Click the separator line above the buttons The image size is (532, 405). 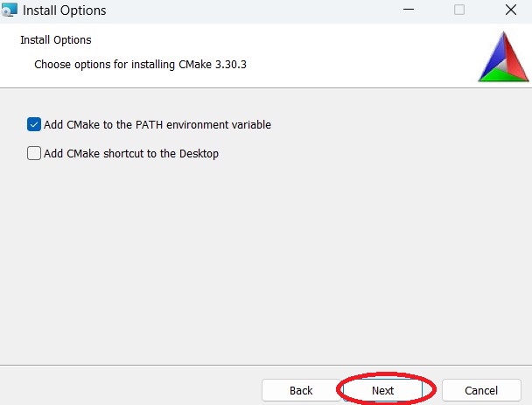click(x=262, y=364)
